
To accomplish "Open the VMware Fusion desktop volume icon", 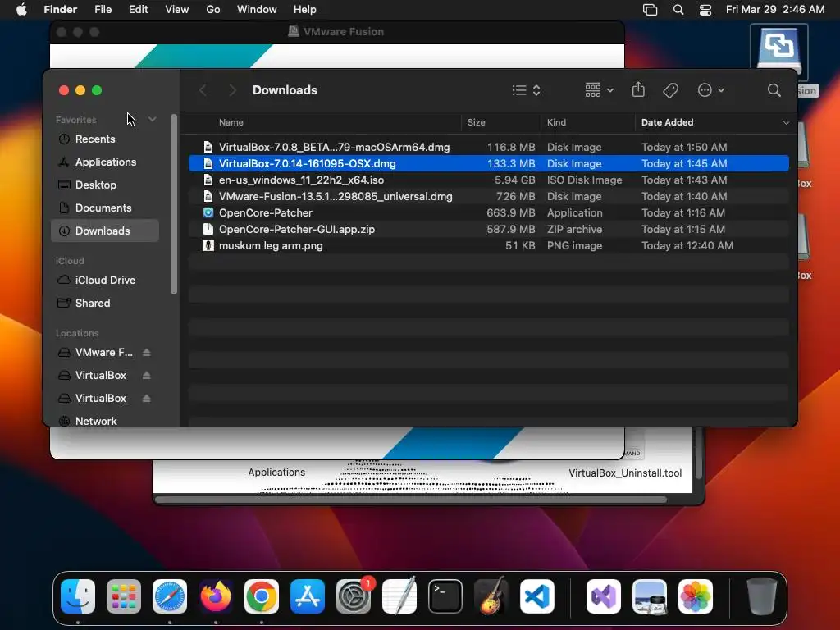I will pyautogui.click(x=779, y=51).
